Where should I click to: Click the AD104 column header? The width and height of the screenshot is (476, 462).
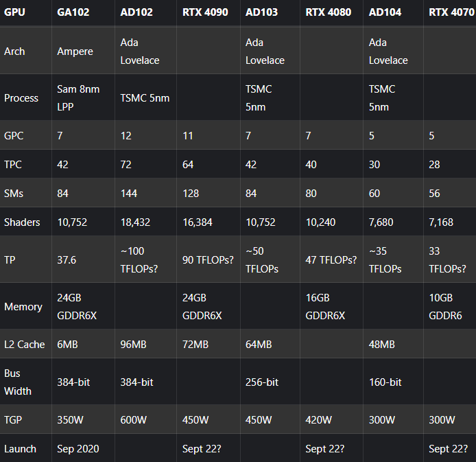[x=386, y=12]
